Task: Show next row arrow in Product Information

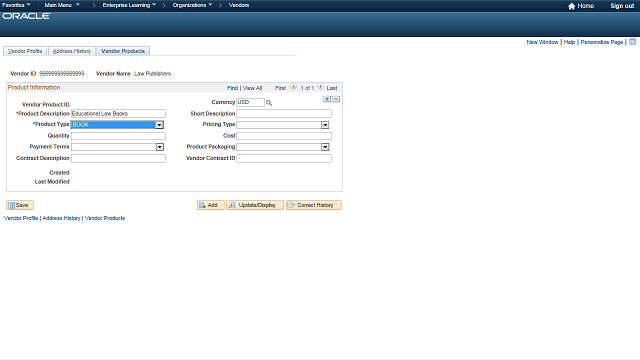Action: point(320,87)
